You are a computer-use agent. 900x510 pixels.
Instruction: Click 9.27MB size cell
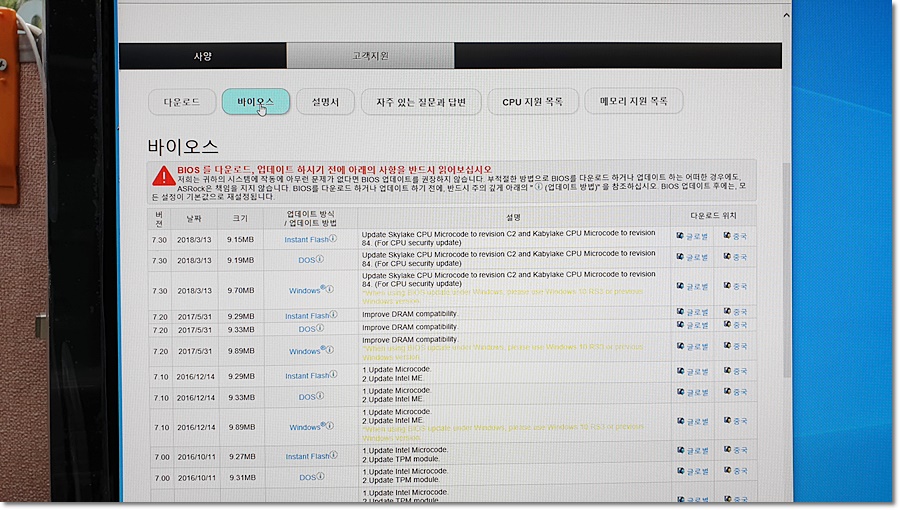242,457
